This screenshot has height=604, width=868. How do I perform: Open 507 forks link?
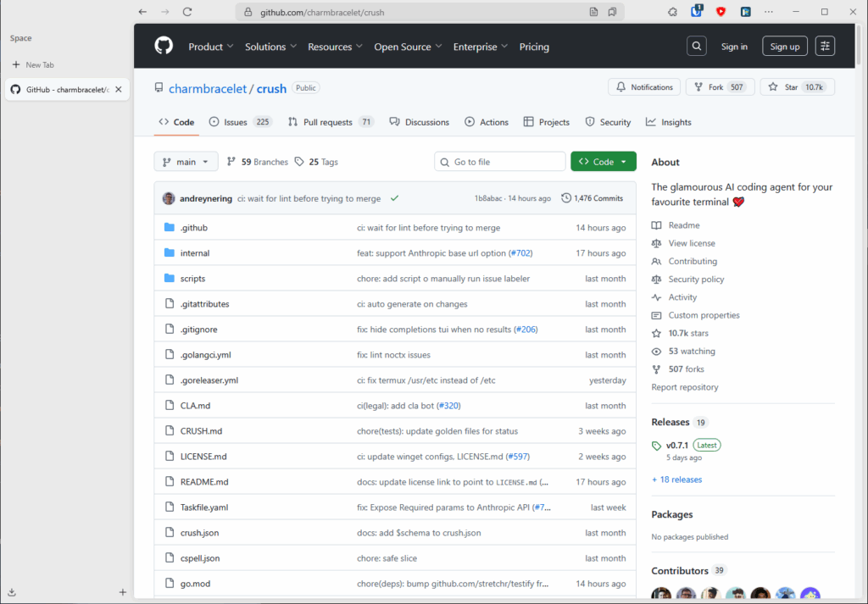coord(686,369)
